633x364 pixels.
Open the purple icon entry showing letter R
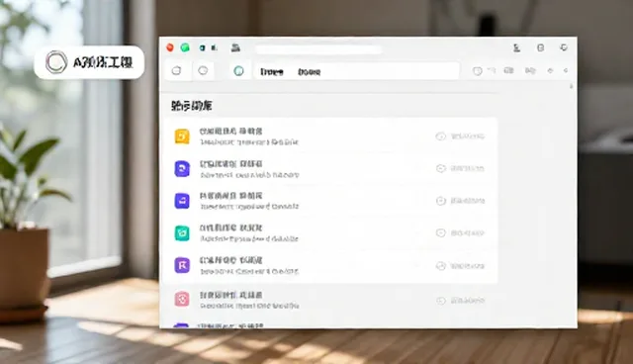[330, 265]
